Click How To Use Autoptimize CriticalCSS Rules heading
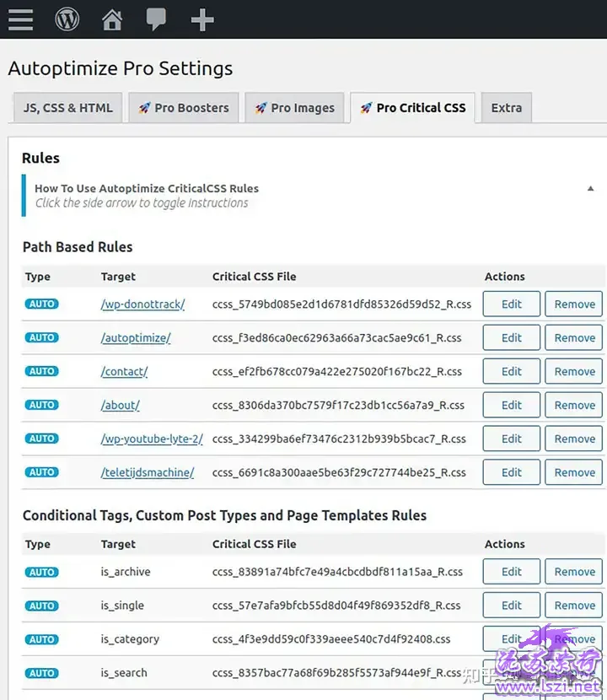607x700 pixels. pyautogui.click(x=147, y=188)
